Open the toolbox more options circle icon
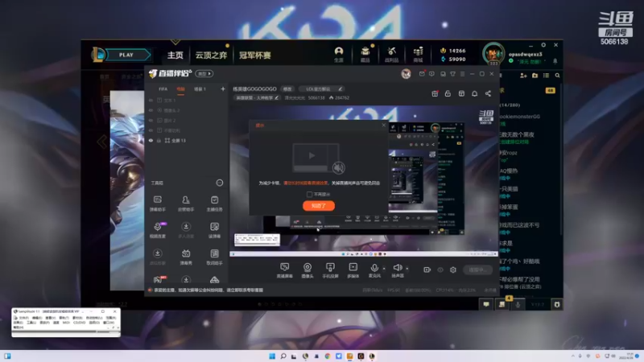This screenshot has width=644, height=362. pyautogui.click(x=220, y=183)
